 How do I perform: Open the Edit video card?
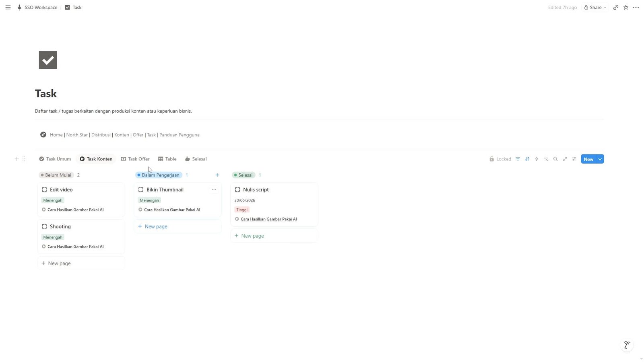[x=81, y=200]
